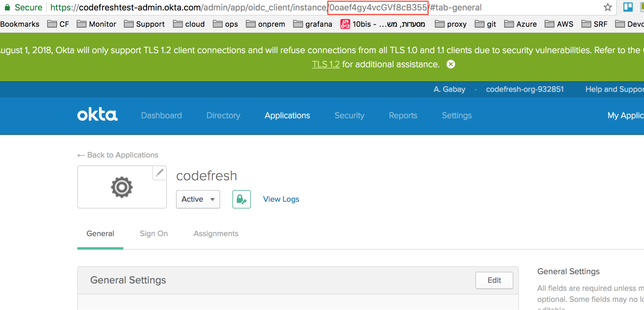
Task: Expand the AWS bookmarks folder
Action: pos(559,24)
